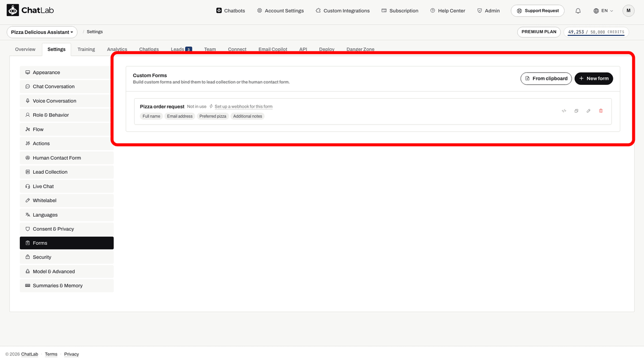Switch to the Training tab
This screenshot has height=362, width=644.
point(86,49)
